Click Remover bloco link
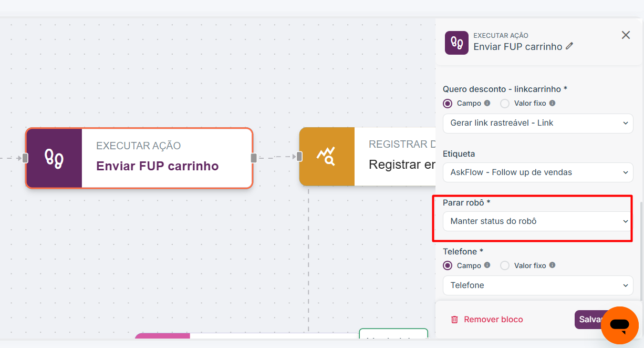Image resolution: width=644 pixels, height=348 pixels. (x=493, y=320)
